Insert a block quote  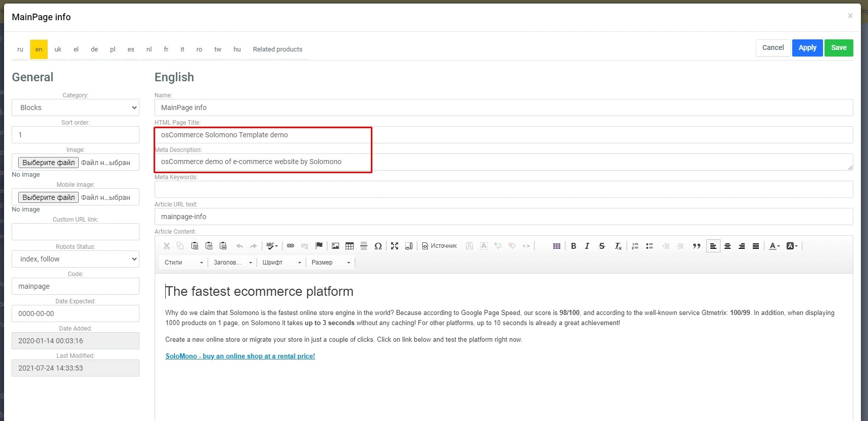click(697, 246)
